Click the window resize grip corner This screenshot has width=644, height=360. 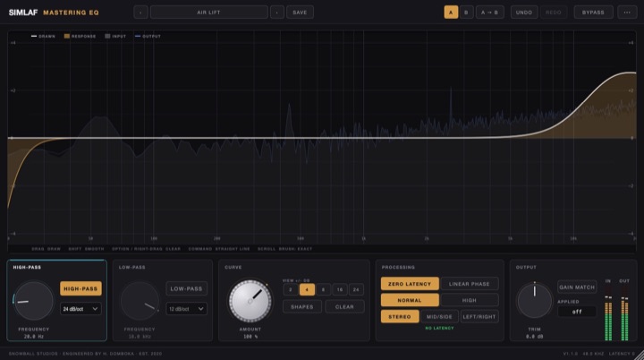click(x=640, y=356)
